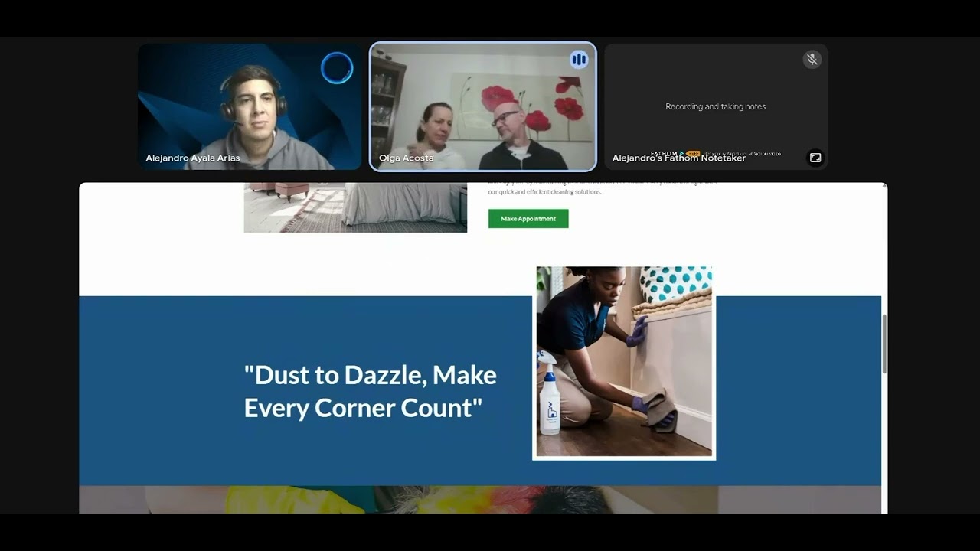Image resolution: width=980 pixels, height=551 pixels.
Task: Click the "Recording and taking notes" text
Action: coord(716,107)
